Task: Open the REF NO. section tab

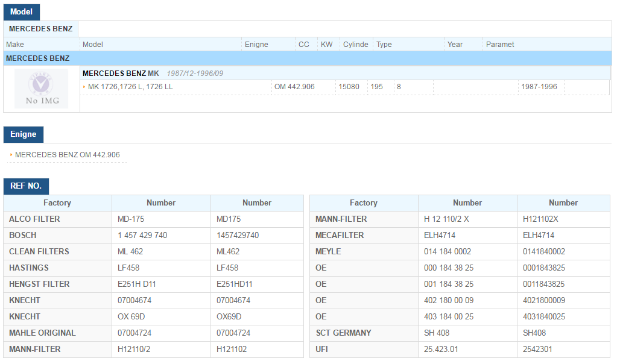Action: pyautogui.click(x=26, y=186)
